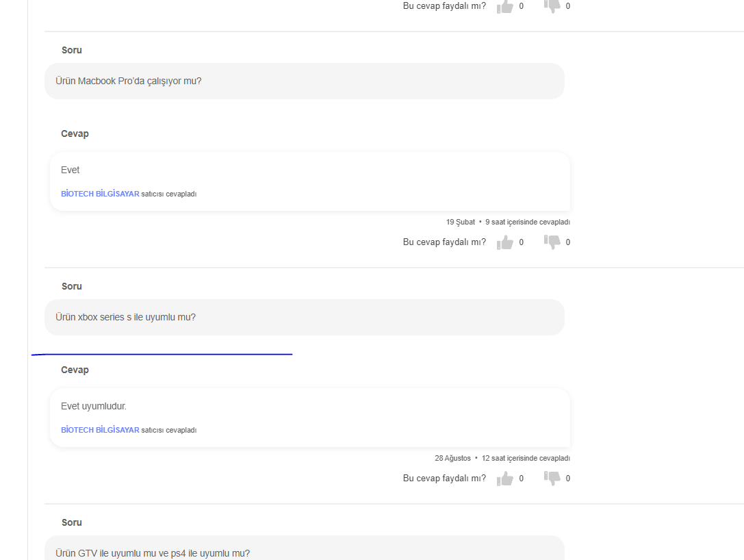Open BİOTECH BİLGİSAYAR link under 'Evet uyumludur.'
Viewport: 744px width, 560px height.
(x=100, y=430)
